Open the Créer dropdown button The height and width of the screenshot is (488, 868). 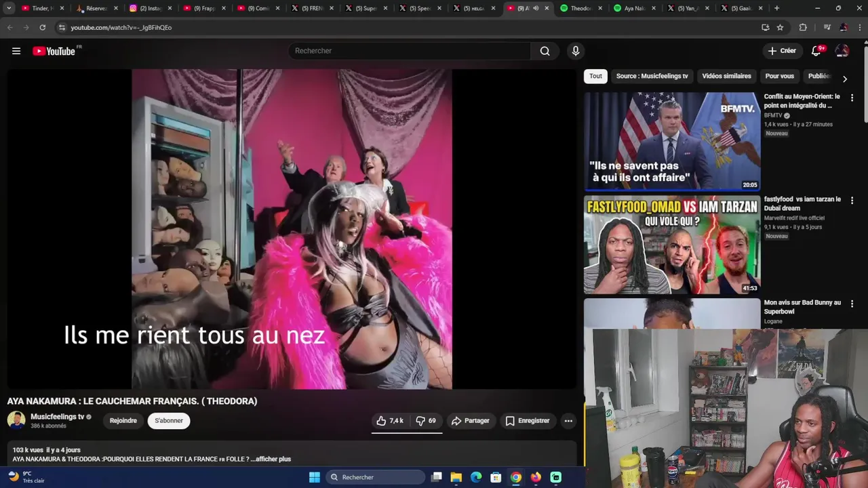point(782,51)
